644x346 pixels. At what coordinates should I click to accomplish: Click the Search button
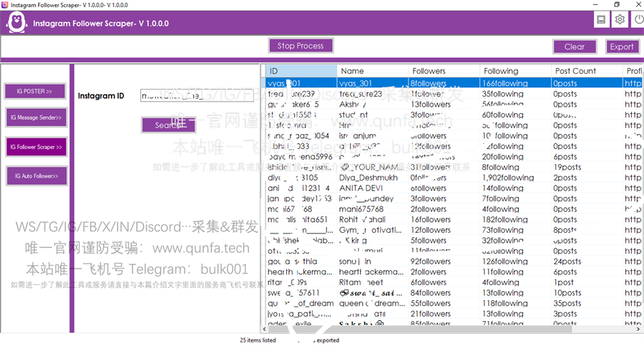(168, 125)
